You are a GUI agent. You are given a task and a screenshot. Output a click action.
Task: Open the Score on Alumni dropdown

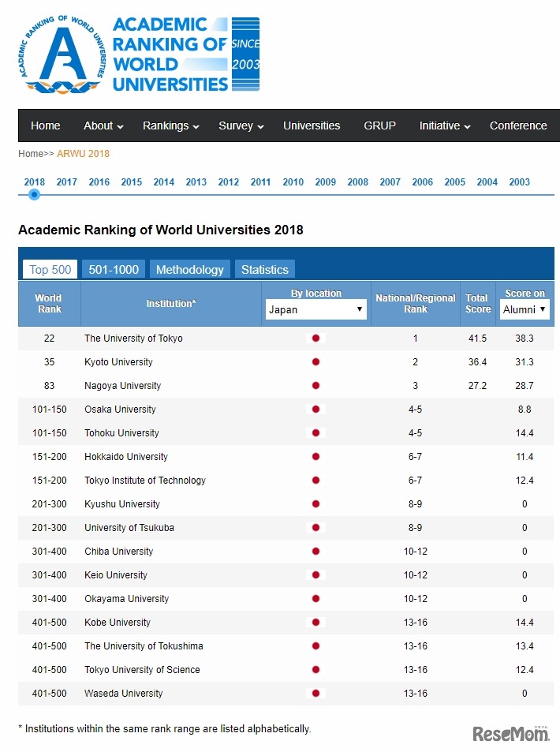pyautogui.click(x=525, y=309)
